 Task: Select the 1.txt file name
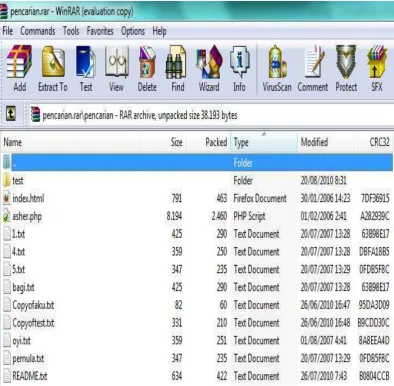(x=18, y=234)
